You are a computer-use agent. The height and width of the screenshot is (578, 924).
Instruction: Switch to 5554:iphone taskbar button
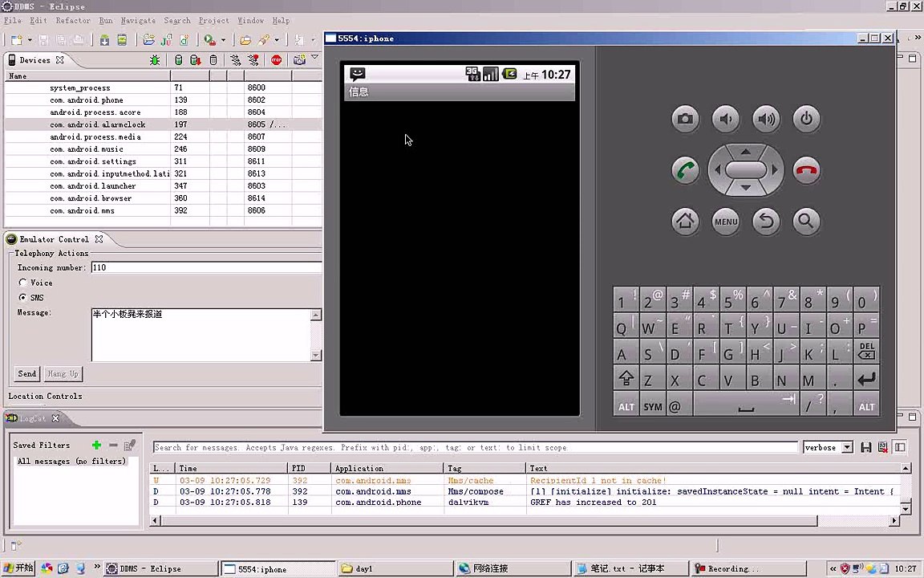point(278,569)
